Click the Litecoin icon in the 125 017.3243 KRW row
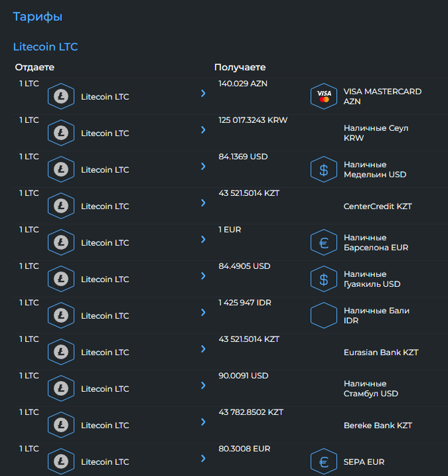The width and height of the screenshot is (448, 476). pos(61,133)
